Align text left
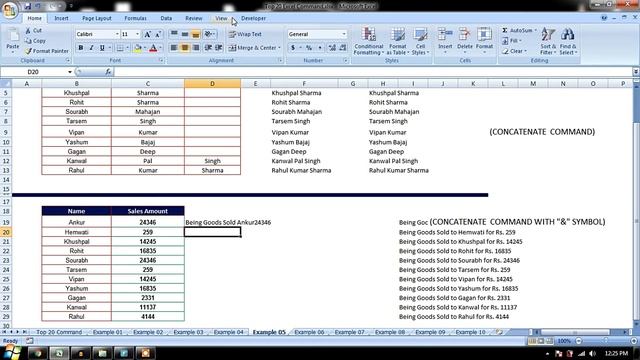 pos(174,48)
